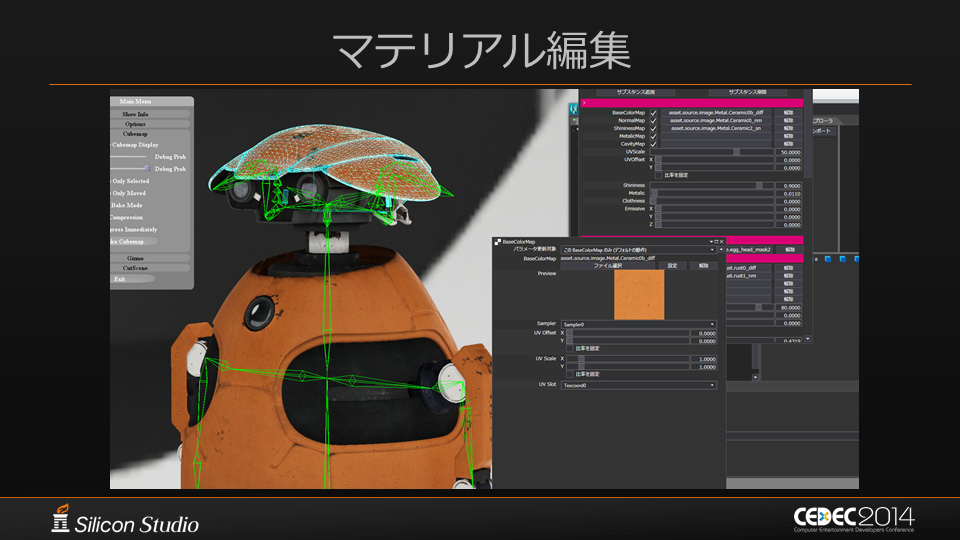Click 解除 button beside 設定
Viewport: 960px width, 540px height.
tap(703, 266)
